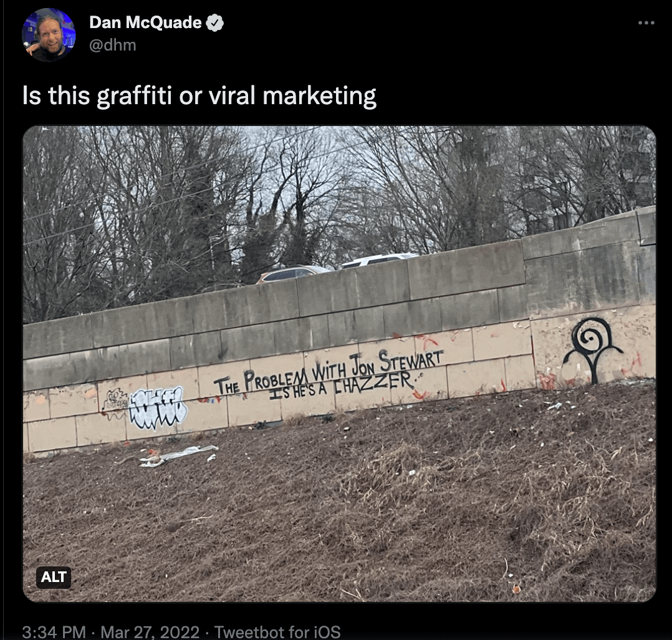The image size is (672, 640).
Task: Click "viral marketing" in the tweet text
Action: pos(293,95)
